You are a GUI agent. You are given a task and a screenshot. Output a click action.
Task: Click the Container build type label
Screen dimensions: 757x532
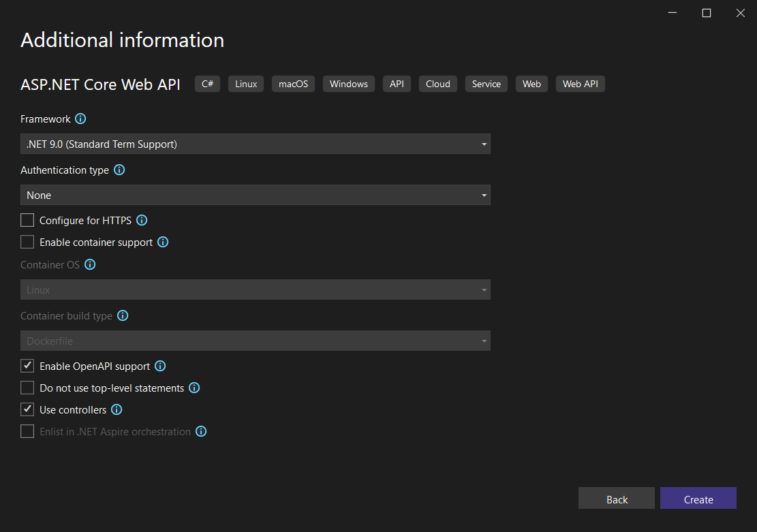[x=66, y=316]
